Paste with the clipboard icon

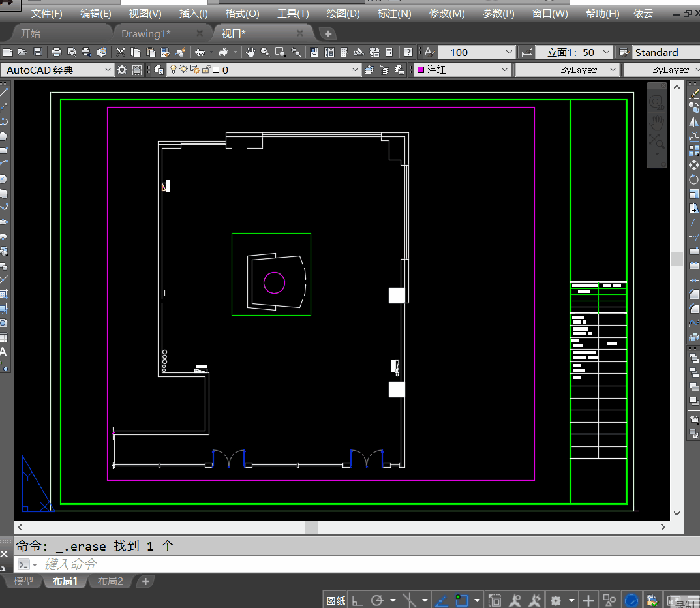pos(151,52)
